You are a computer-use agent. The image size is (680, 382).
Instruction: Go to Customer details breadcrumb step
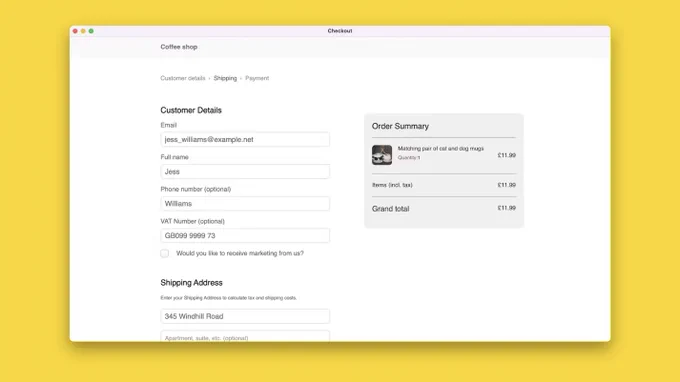pyautogui.click(x=183, y=78)
